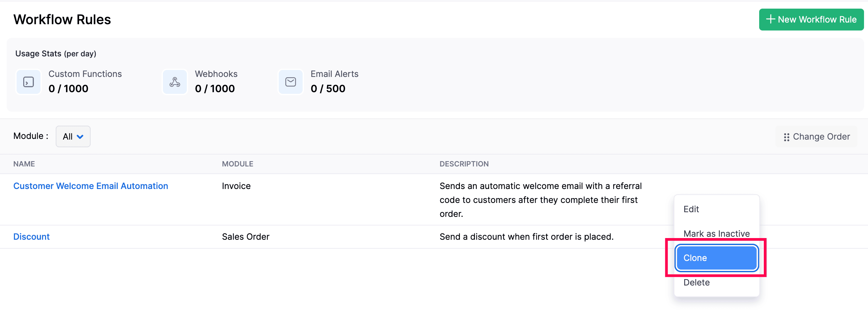This screenshot has height=313, width=868.
Task: Click the Sales Order module cell
Action: click(x=246, y=237)
